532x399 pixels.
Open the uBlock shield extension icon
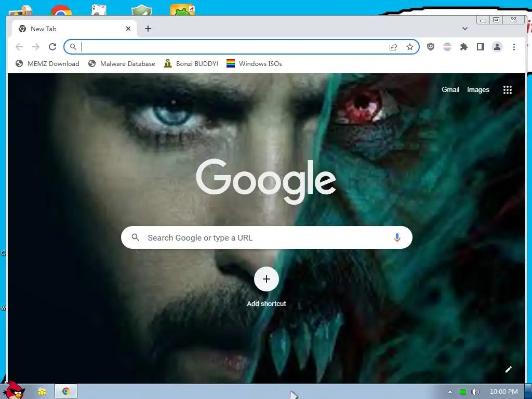pos(431,47)
